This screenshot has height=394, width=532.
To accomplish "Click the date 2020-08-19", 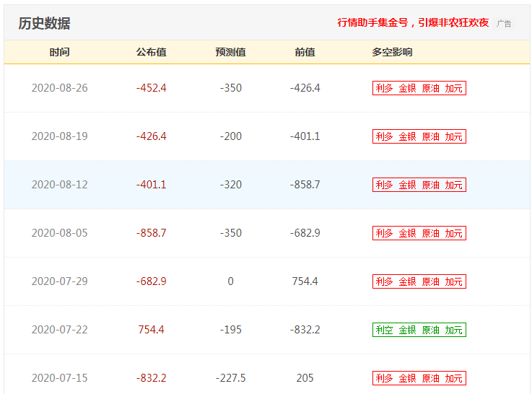I will point(59,136).
